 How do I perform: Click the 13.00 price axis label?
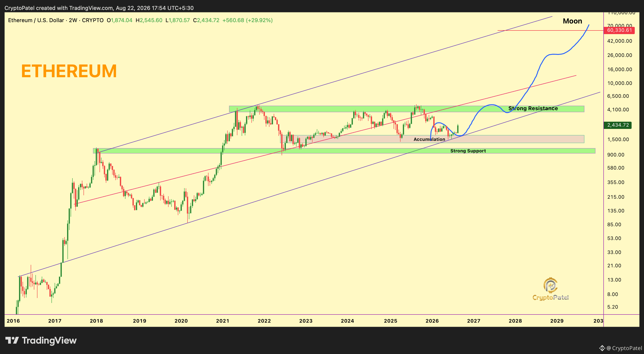tap(614, 280)
